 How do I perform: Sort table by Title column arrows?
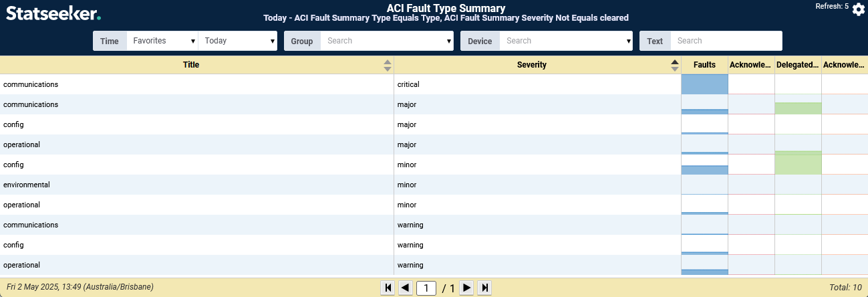tap(387, 65)
